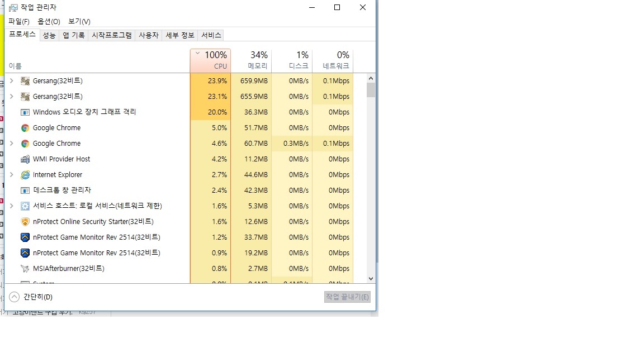
Task: Click the 19.2MB memory value
Action: click(256, 253)
